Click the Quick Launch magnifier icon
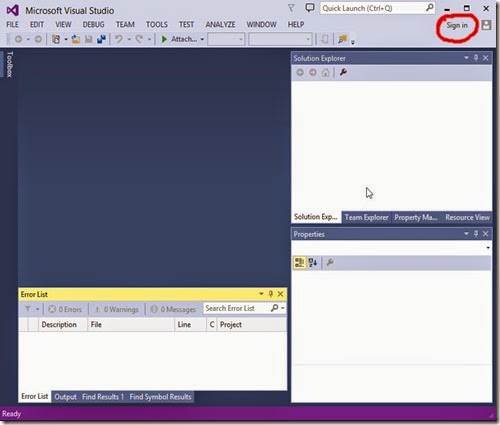Screen dimensions: 500x425 [x=430, y=8]
